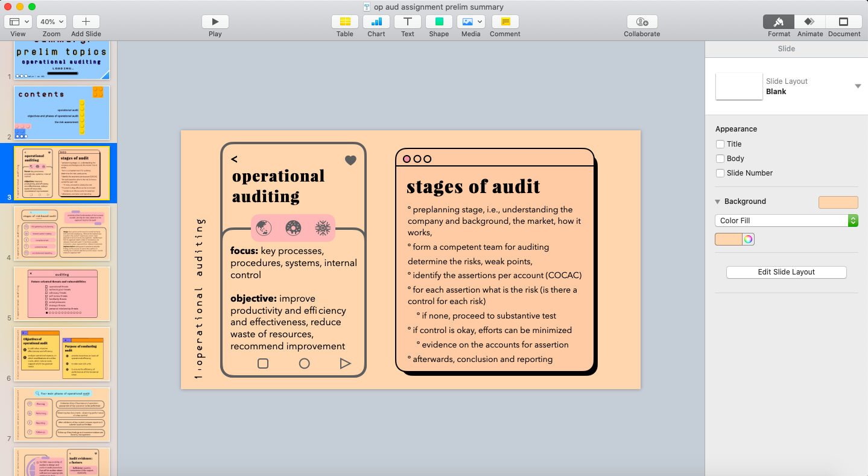Open the Animate inspector
This screenshot has height=476, width=868.
click(810, 22)
